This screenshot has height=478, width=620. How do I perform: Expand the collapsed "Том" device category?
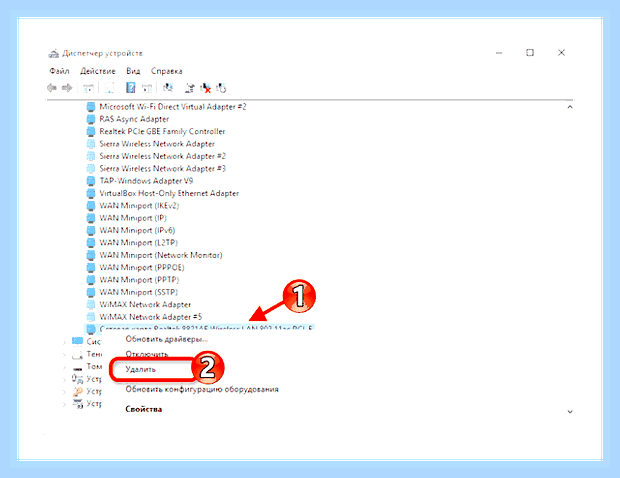(x=64, y=367)
